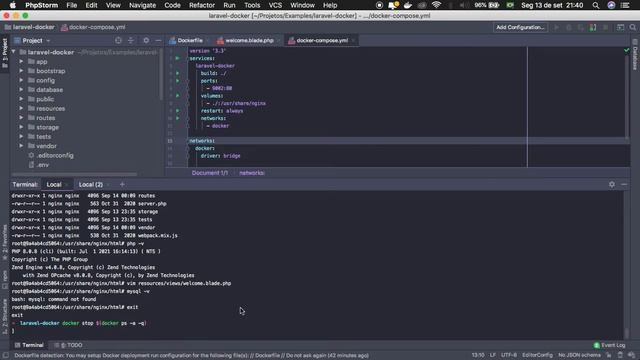The width and height of the screenshot is (640, 360).
Task: Click the UTF-8 encoding status entry
Action: click(509, 356)
